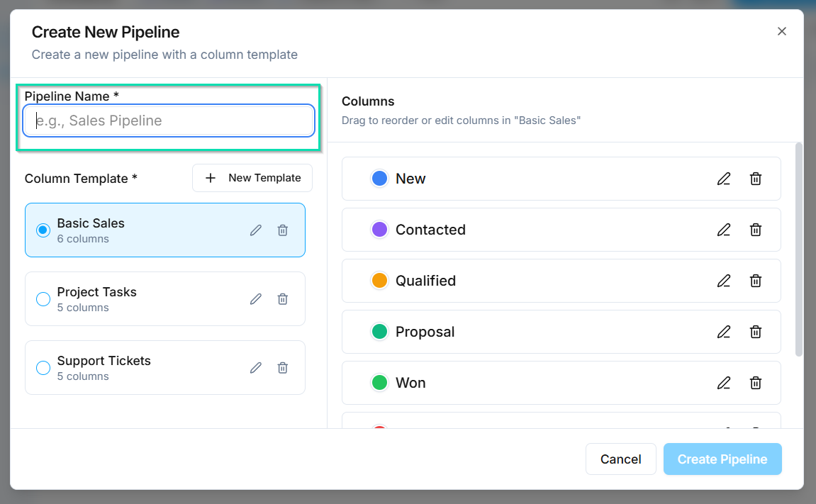Delete the Support Tickets template
This screenshot has height=504, width=816.
[x=282, y=368]
